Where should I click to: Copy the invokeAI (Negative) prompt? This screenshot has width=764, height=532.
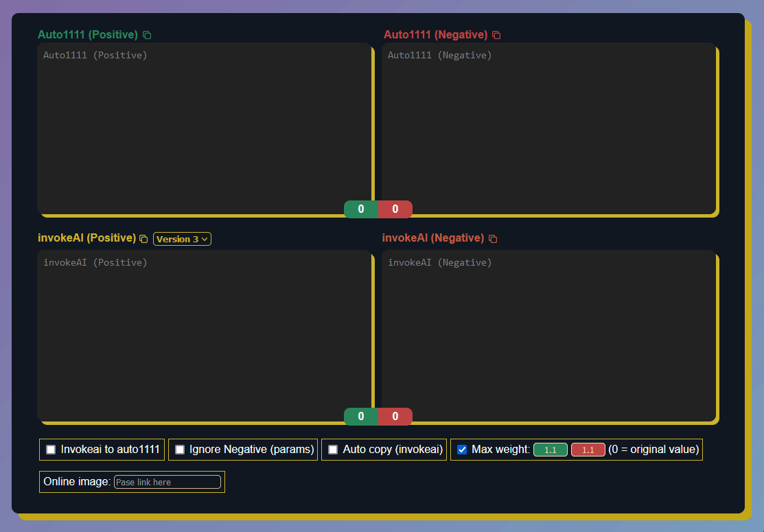[493, 239]
